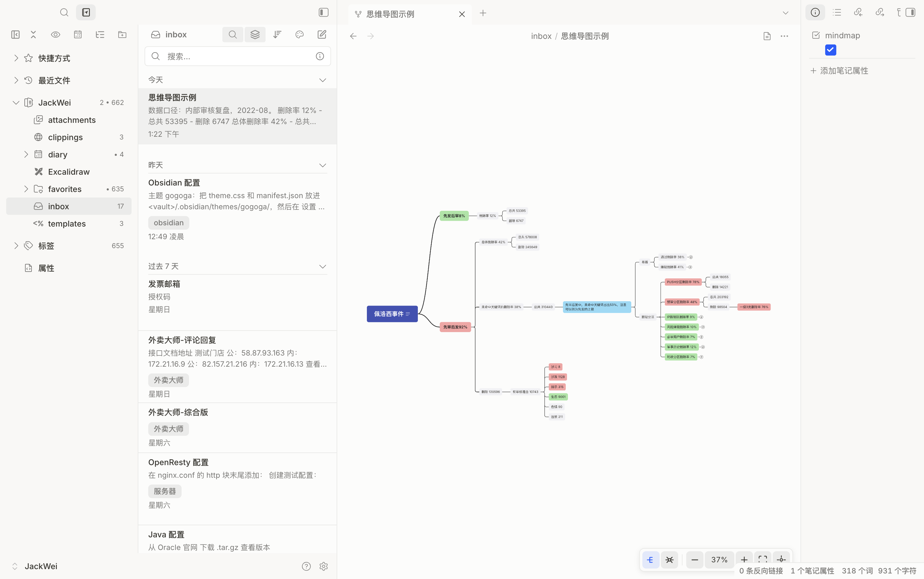This screenshot has height=579, width=924.
Task: Click the search input field in the inbox list
Action: [x=237, y=56]
